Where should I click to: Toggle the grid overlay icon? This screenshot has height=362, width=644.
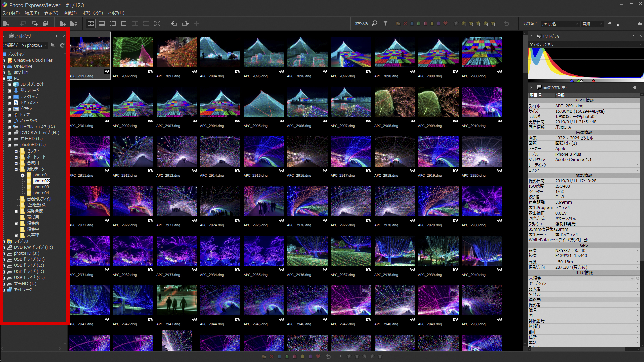pyautogui.click(x=197, y=24)
